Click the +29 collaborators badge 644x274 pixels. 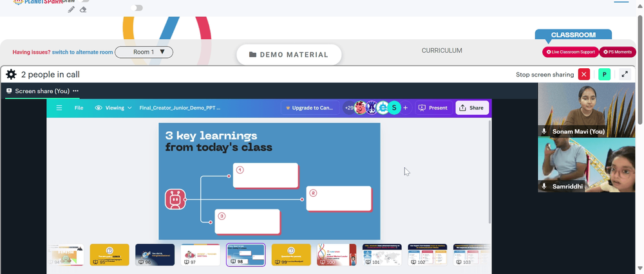pyautogui.click(x=348, y=108)
